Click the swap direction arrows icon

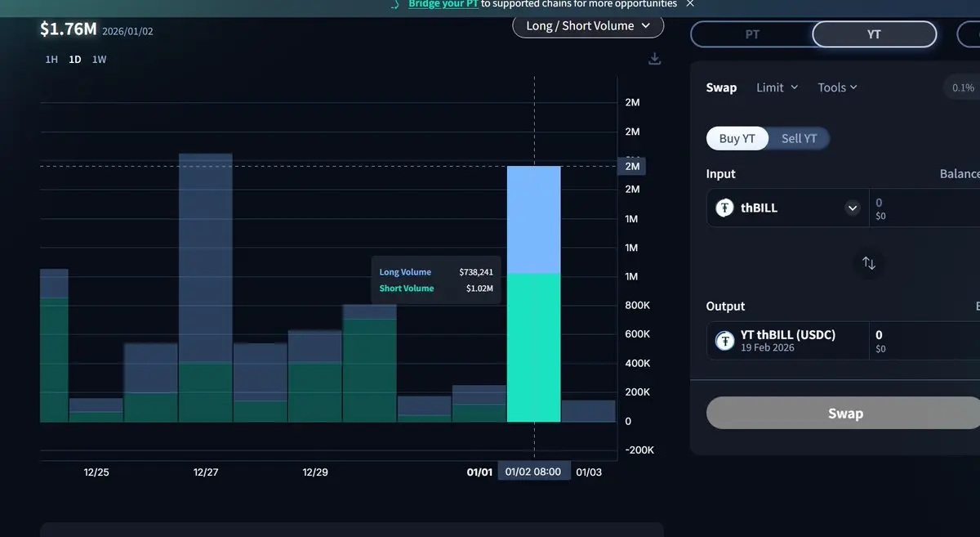[869, 263]
